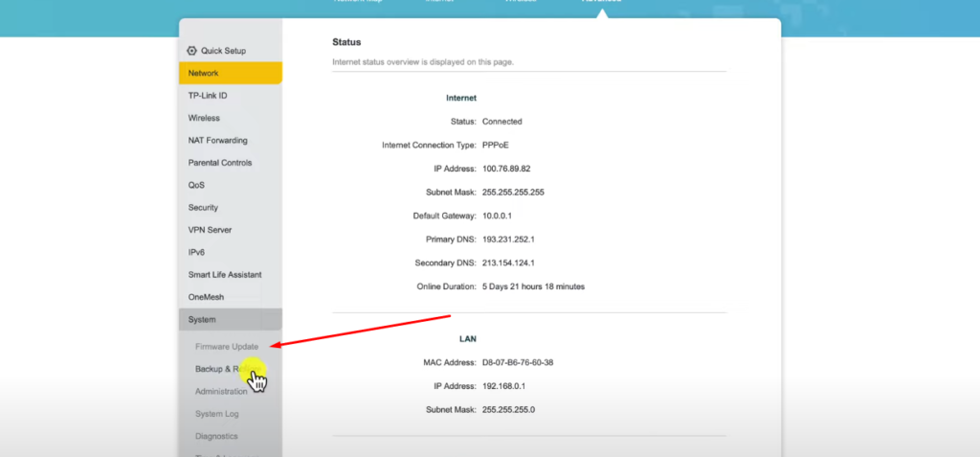Click the Internet status overview description text
Viewport: 980px width, 457px height.
(423, 62)
